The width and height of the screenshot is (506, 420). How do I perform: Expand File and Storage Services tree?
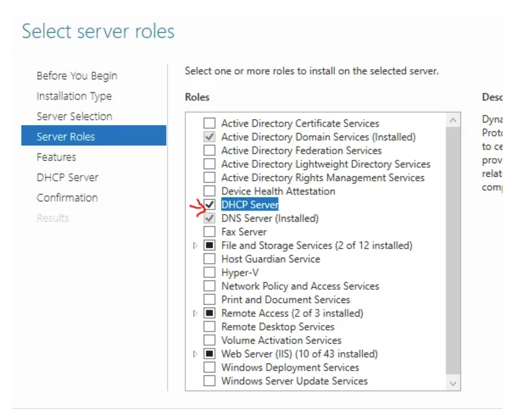click(195, 246)
